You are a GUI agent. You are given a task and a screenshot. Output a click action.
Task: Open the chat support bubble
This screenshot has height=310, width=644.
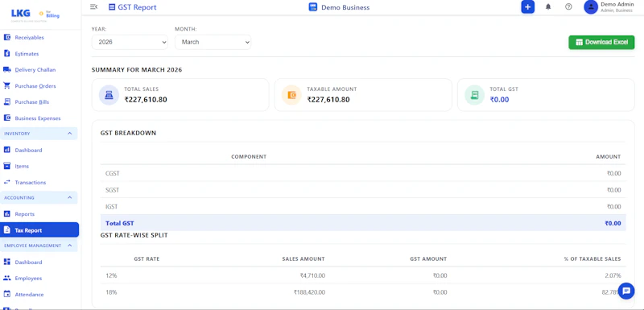point(626,291)
